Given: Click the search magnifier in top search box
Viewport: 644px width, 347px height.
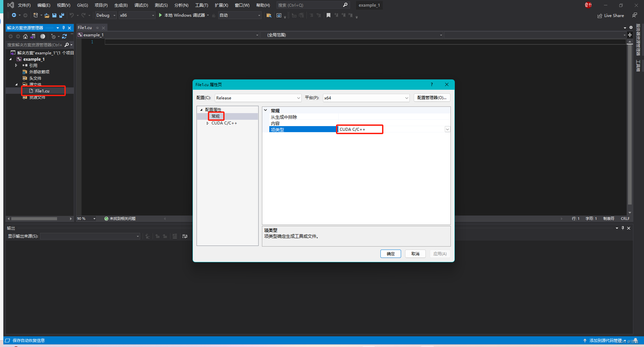Looking at the screenshot, I should [345, 5].
